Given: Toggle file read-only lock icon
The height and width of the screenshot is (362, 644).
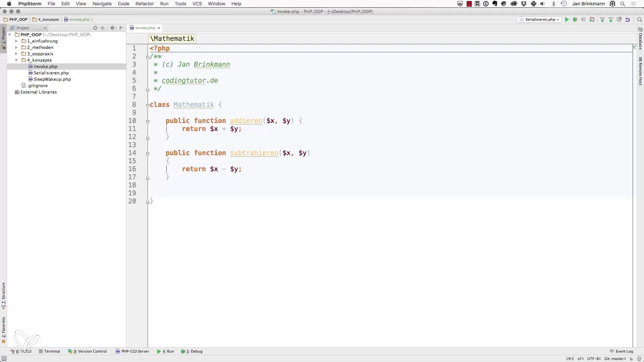Looking at the screenshot, I should (631, 359).
